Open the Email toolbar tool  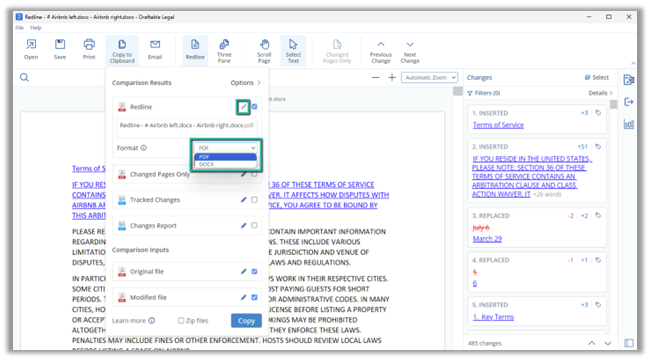(155, 50)
